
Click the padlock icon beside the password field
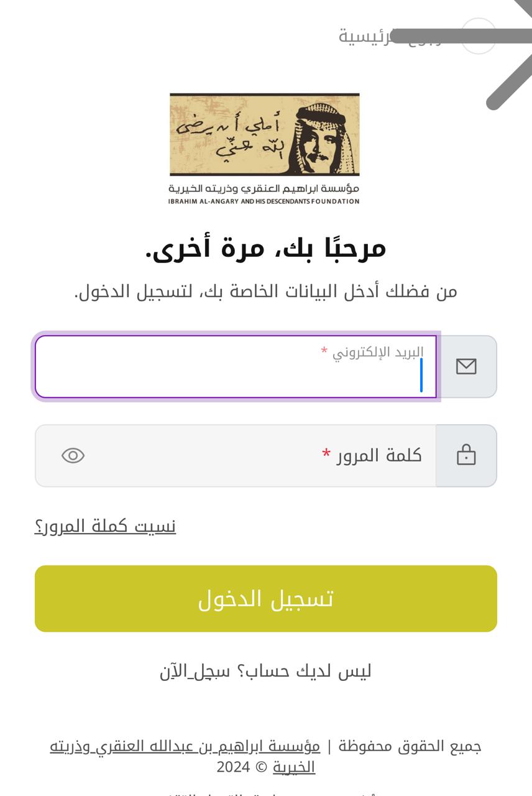[x=466, y=455]
